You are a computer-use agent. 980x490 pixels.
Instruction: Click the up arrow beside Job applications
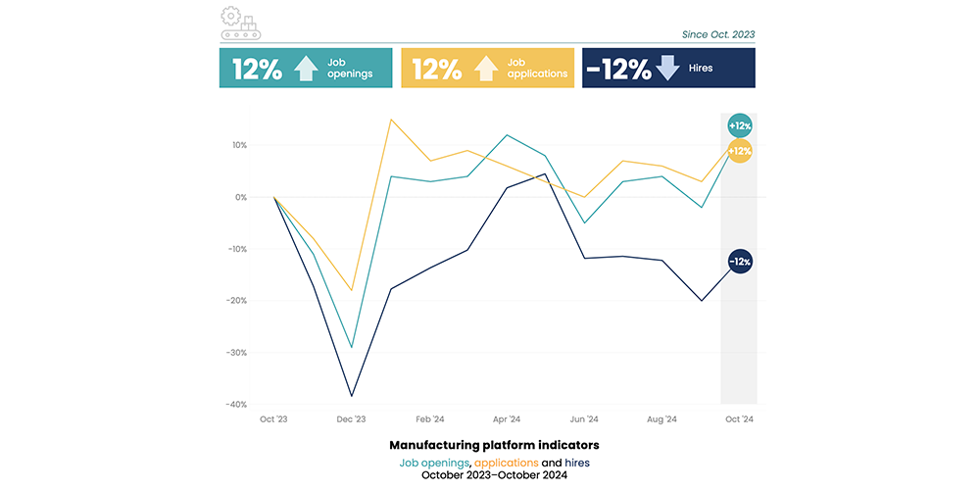(x=484, y=68)
